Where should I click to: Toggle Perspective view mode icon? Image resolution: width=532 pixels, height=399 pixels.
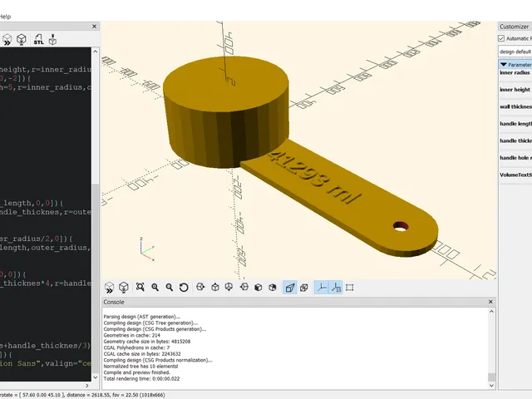click(x=290, y=288)
